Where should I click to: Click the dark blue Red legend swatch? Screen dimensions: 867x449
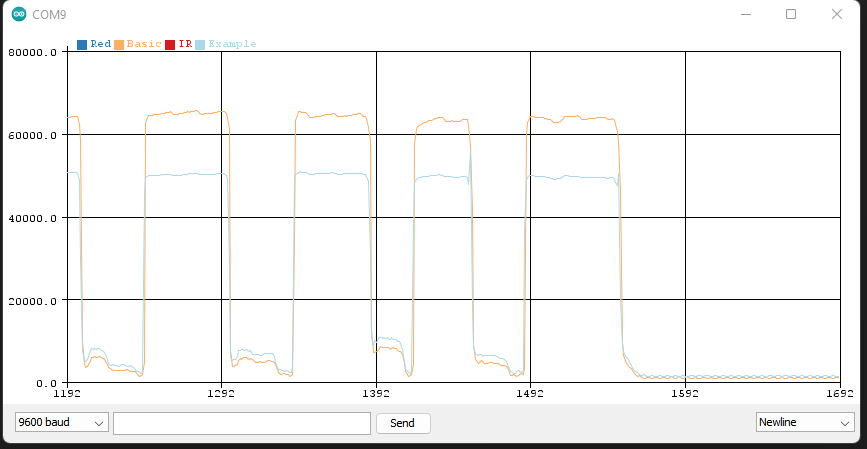point(82,44)
